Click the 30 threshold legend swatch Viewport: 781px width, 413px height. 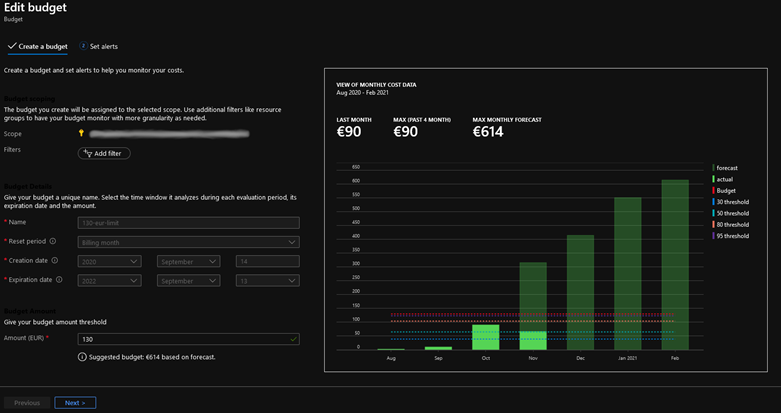point(714,202)
